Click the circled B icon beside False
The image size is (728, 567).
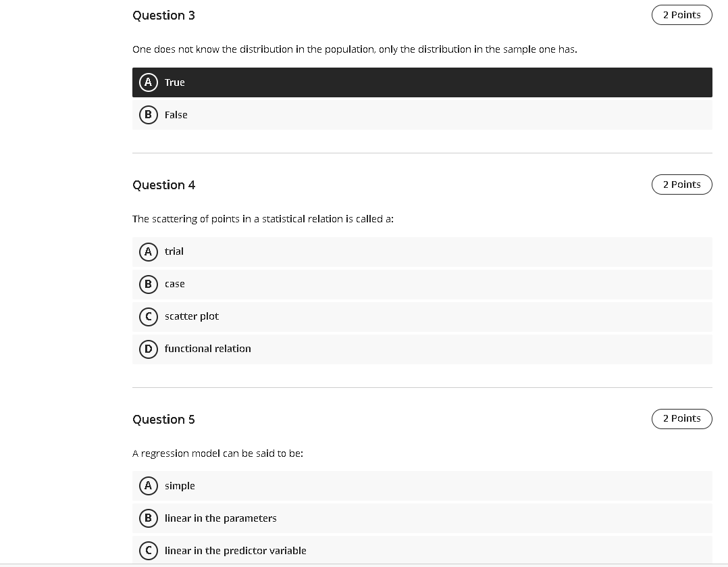[149, 115]
